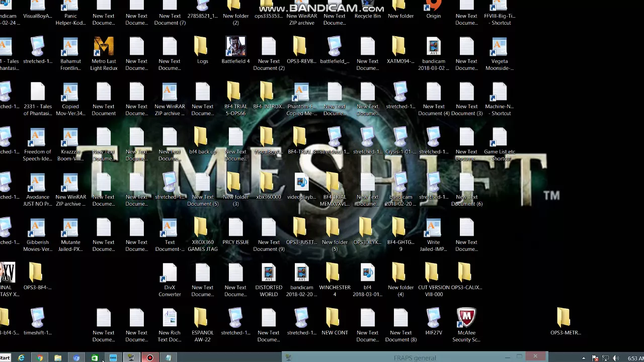Open the taskbar clock showing 6:53 AM
The width and height of the screenshot is (644, 362).
coord(635,358)
